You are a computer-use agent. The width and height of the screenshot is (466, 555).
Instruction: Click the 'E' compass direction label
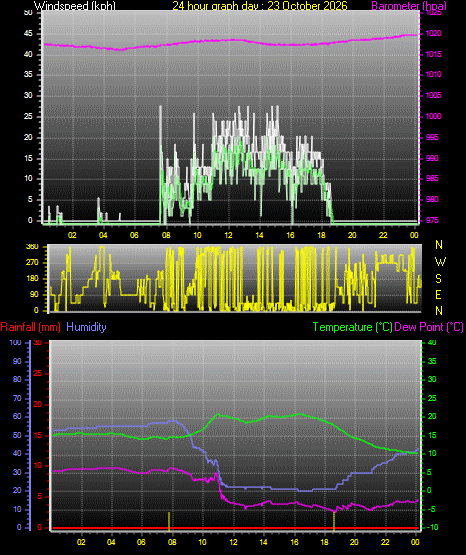pyautogui.click(x=438, y=294)
